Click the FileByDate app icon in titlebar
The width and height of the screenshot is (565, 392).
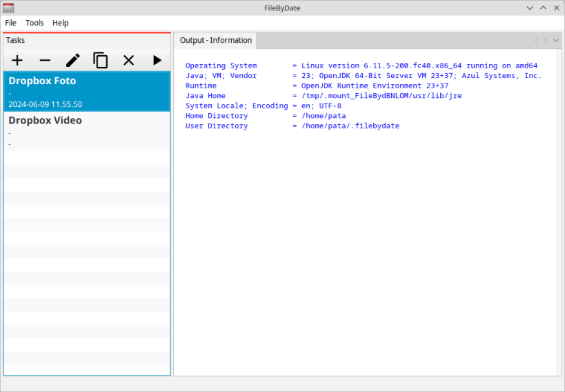click(8, 8)
